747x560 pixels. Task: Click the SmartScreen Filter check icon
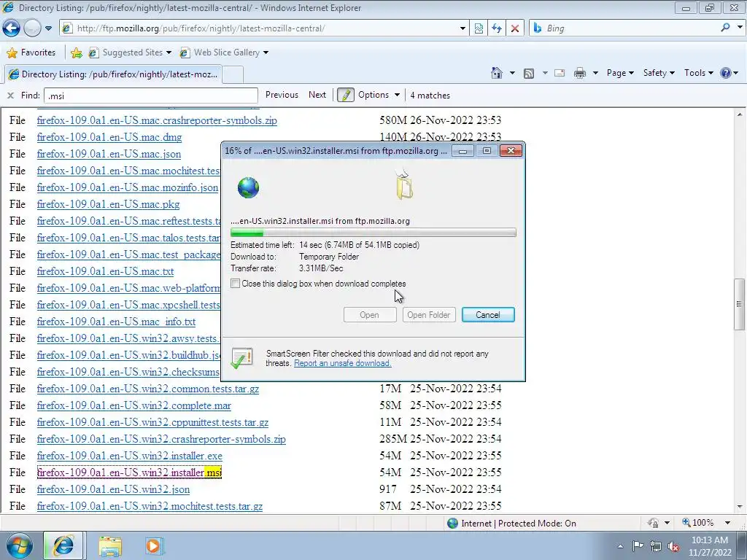click(241, 359)
